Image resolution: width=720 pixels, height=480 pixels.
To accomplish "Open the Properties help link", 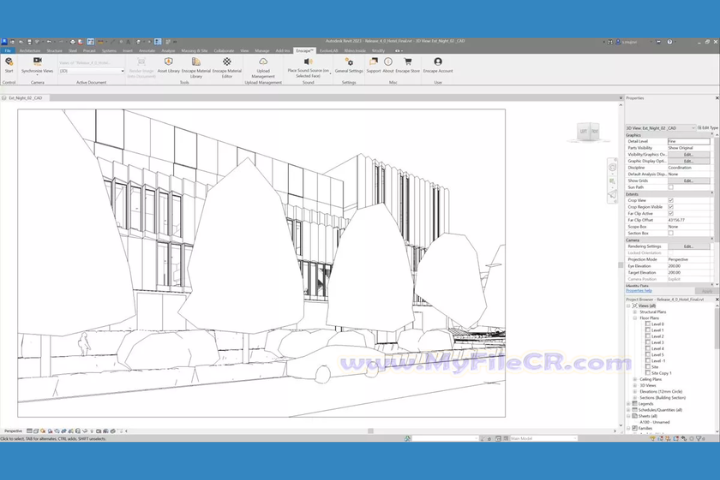I will tap(640, 291).
